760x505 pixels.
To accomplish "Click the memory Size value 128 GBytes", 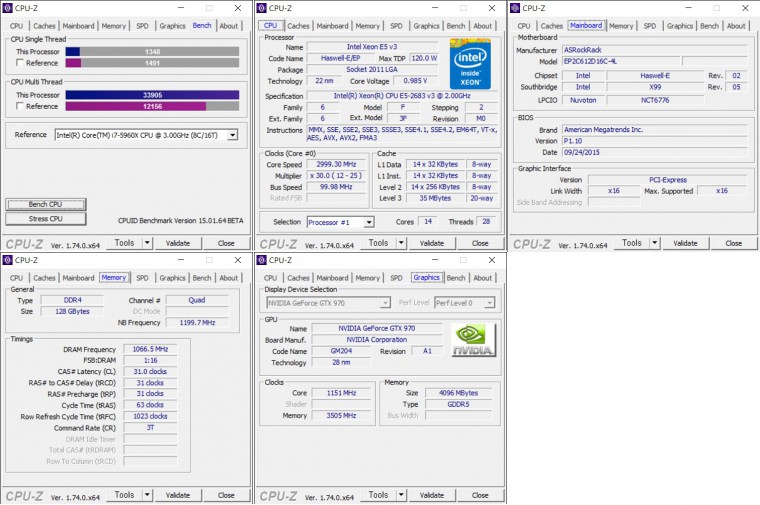I will 72,311.
